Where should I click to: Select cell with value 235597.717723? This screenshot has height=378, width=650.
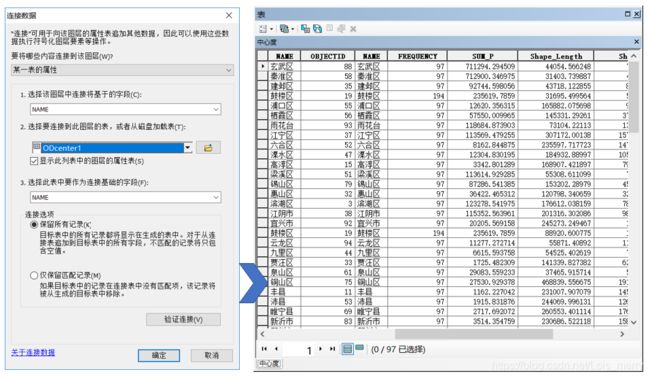coord(556,145)
